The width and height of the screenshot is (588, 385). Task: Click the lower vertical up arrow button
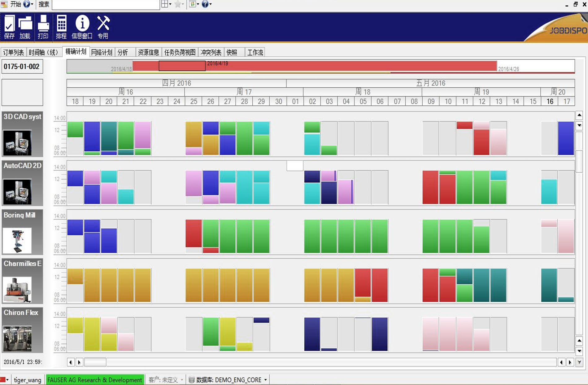point(579,341)
